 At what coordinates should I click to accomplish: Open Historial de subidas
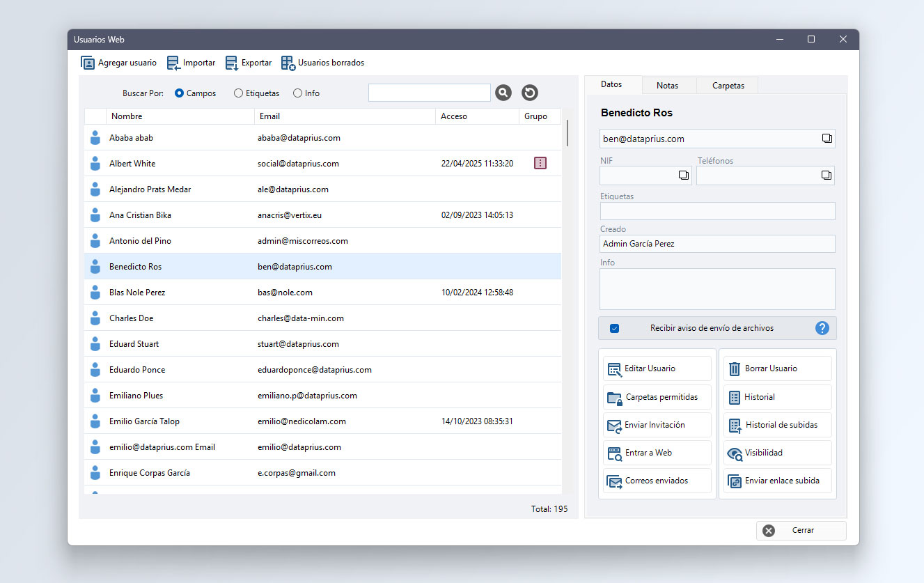coord(778,425)
